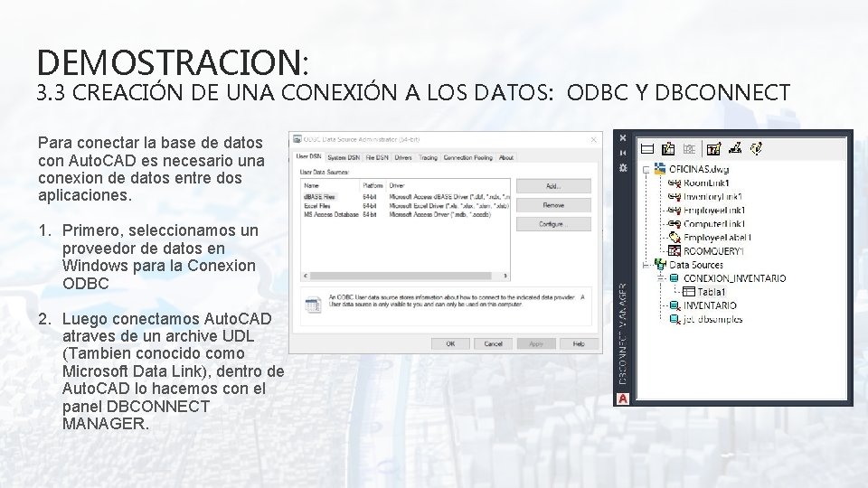
Task: Select the Data Sources node
Action: [x=689, y=265]
